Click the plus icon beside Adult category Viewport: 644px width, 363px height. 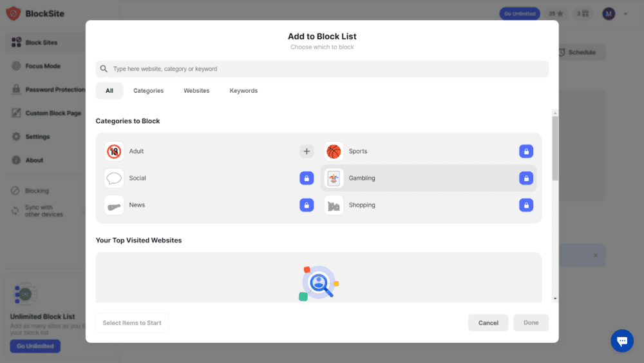click(307, 152)
